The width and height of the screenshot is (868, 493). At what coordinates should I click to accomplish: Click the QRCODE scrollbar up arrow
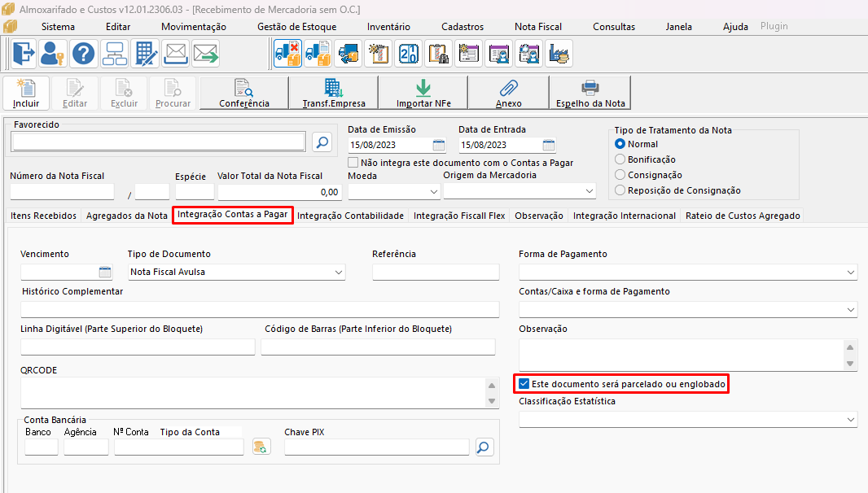click(x=492, y=385)
